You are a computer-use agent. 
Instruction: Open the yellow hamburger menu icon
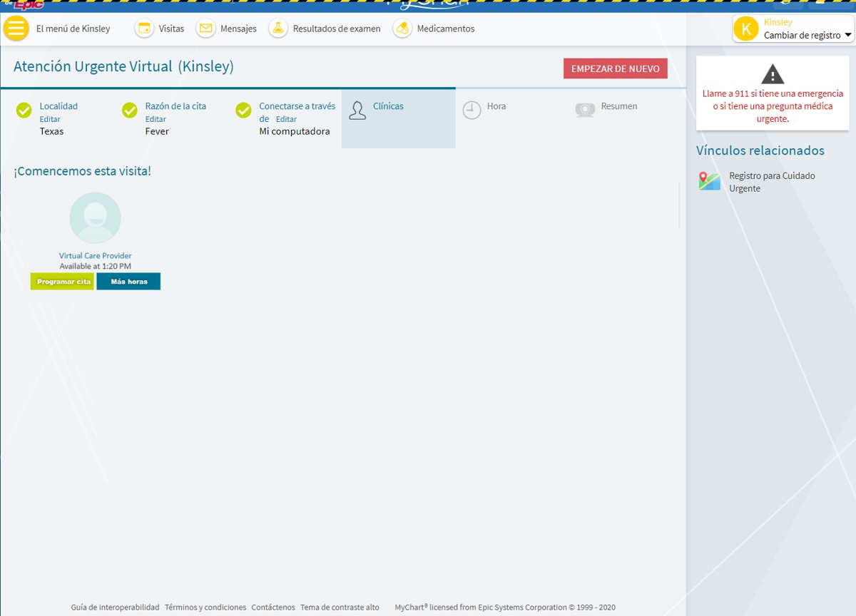[16, 29]
